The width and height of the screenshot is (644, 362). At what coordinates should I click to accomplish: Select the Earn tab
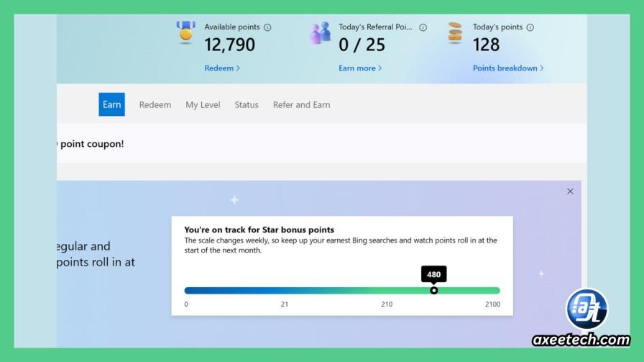click(x=111, y=104)
